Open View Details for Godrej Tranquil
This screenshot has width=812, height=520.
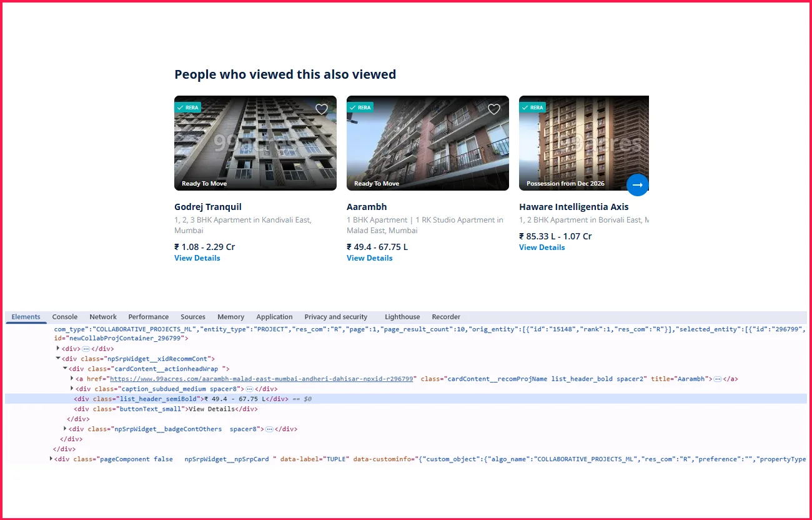click(x=197, y=258)
